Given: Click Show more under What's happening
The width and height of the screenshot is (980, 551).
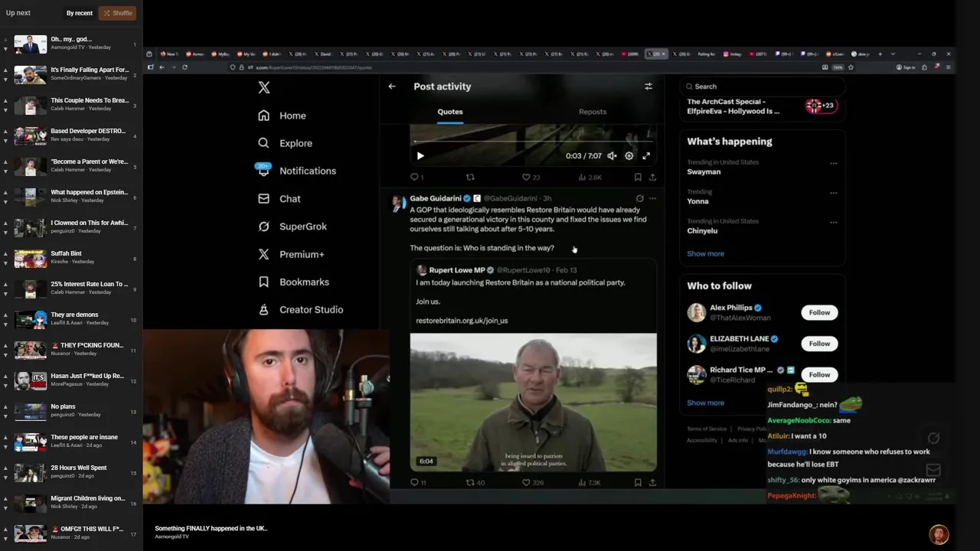Looking at the screenshot, I should (705, 253).
